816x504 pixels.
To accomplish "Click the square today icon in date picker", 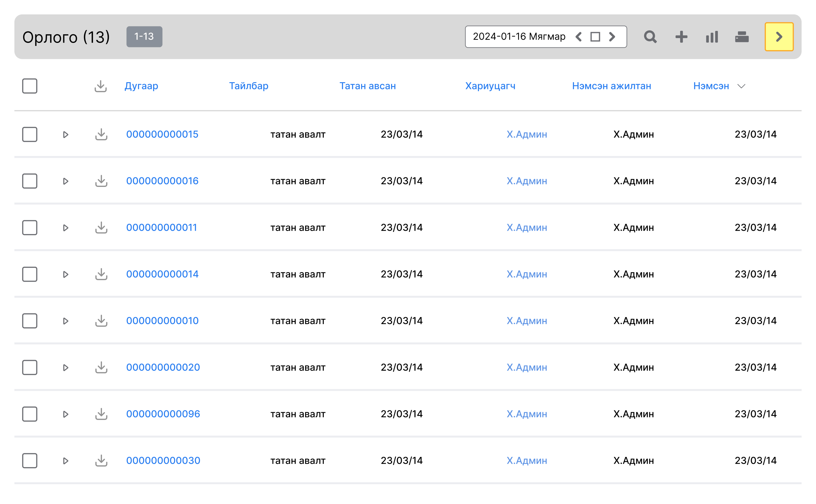I will click(x=595, y=37).
